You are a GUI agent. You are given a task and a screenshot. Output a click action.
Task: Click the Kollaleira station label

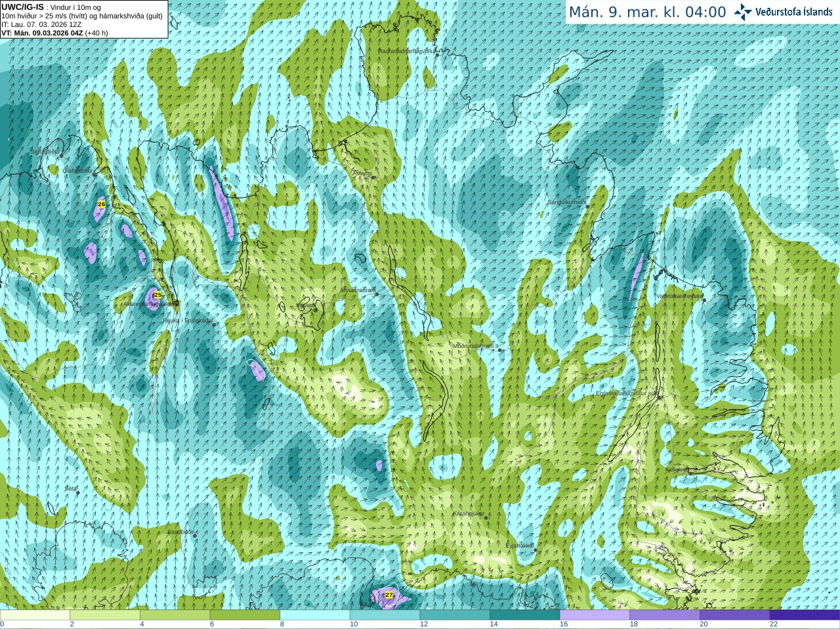point(677,469)
